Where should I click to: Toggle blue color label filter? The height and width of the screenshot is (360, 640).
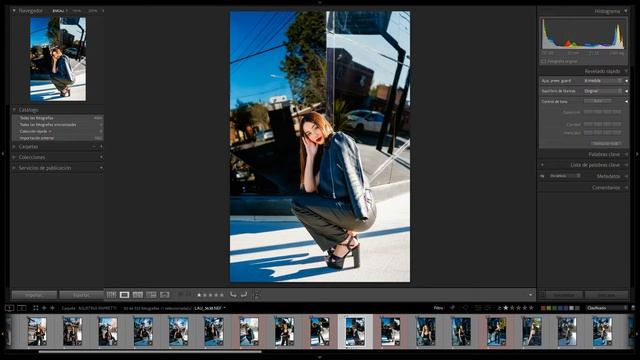click(560, 308)
